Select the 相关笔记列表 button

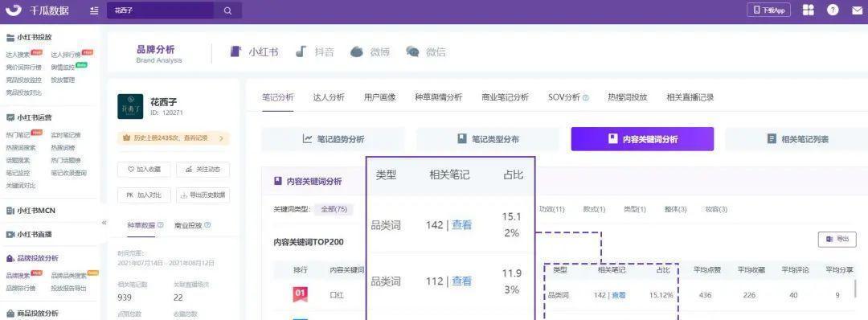(x=796, y=139)
